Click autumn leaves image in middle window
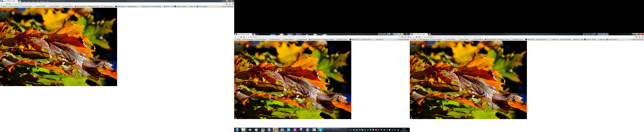Screen dimensions: 644x132 pos(293,80)
